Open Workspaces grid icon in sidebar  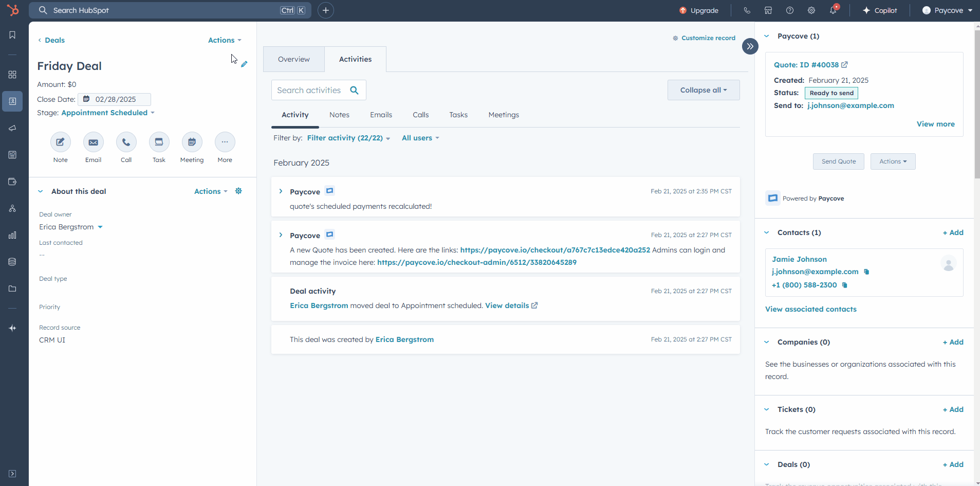point(12,75)
